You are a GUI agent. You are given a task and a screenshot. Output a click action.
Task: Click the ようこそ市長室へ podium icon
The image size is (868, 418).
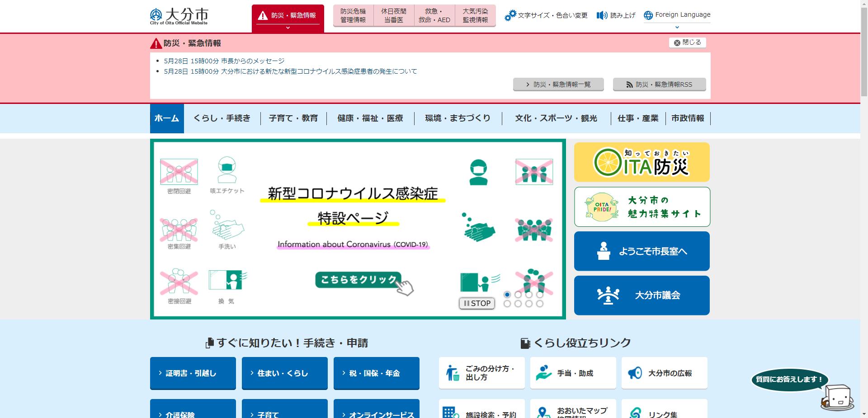point(604,250)
